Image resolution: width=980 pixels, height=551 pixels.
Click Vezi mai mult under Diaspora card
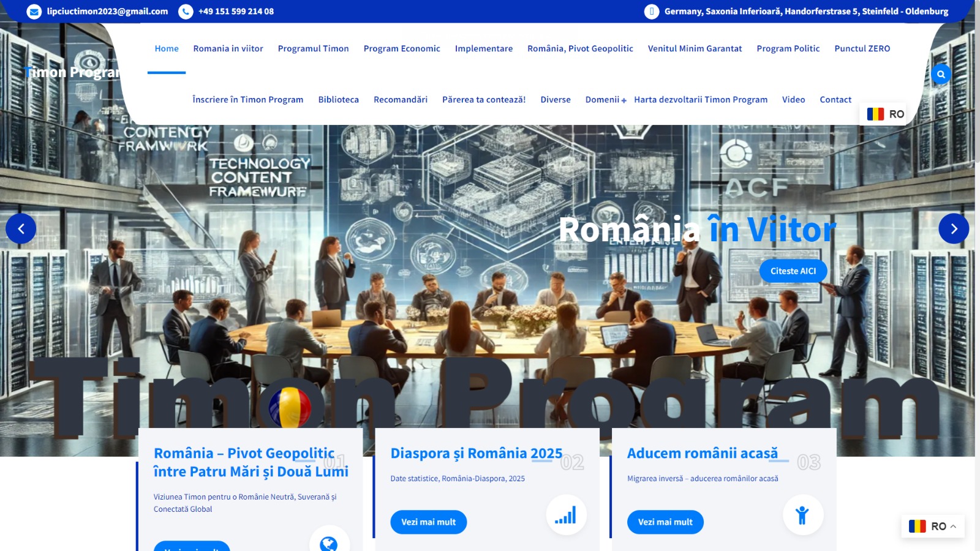428,522
